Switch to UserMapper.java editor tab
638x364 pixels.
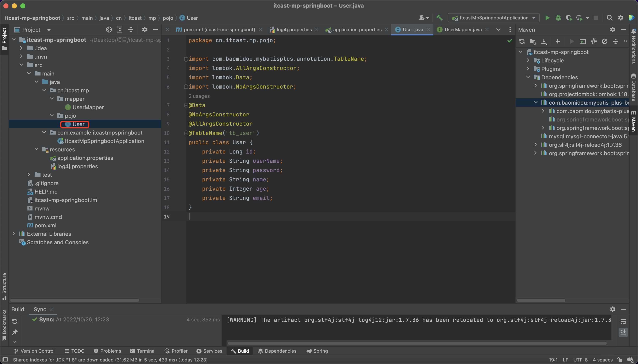(463, 30)
